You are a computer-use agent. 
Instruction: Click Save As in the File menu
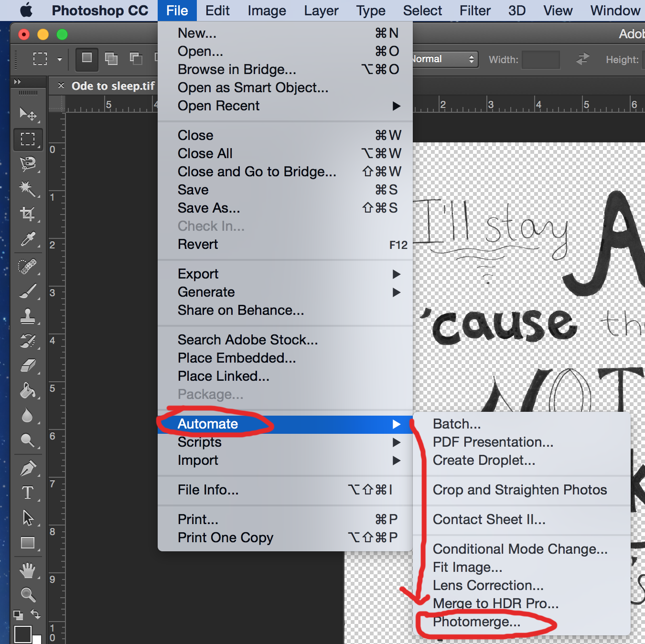tap(209, 208)
